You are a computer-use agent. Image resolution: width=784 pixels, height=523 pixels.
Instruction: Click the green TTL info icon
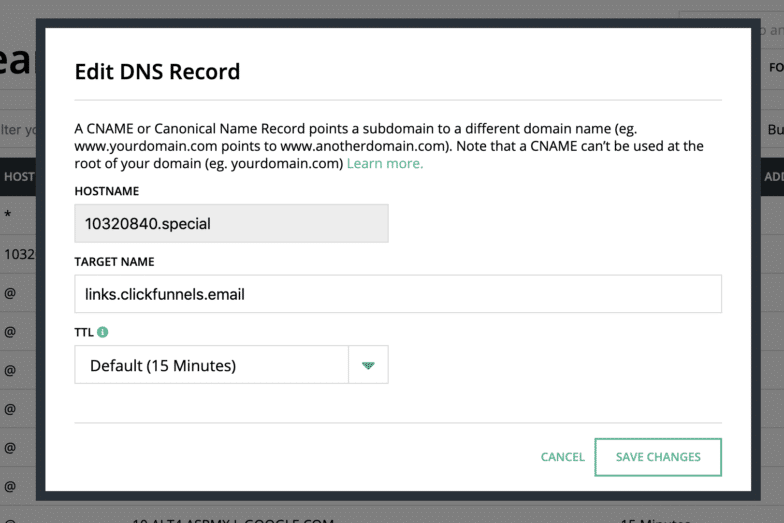(x=103, y=332)
